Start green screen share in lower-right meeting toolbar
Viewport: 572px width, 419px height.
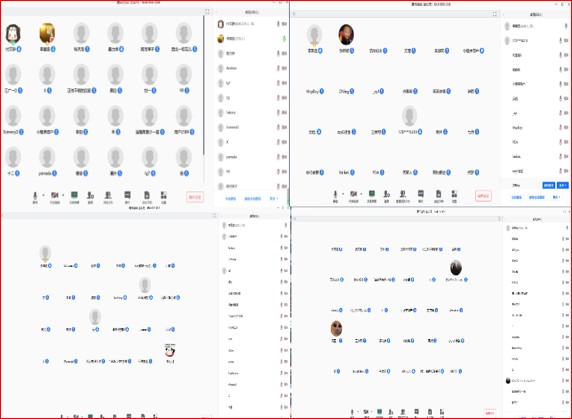coord(379,412)
